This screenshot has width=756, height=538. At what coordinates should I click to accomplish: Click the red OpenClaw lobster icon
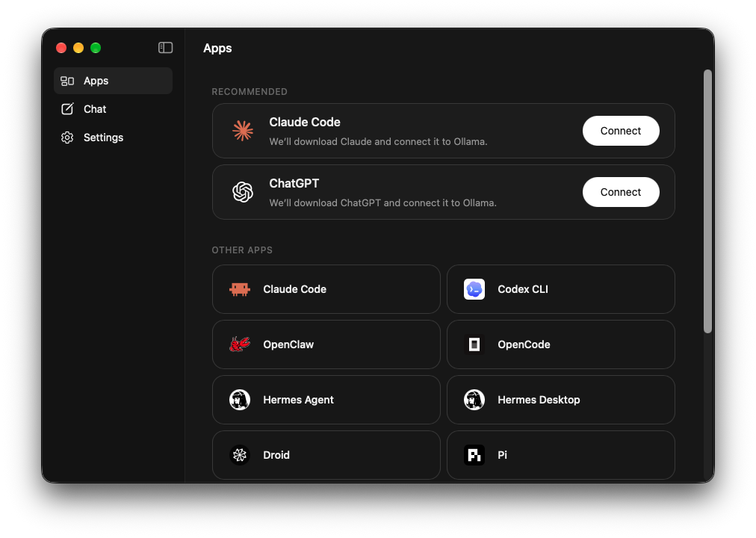(240, 344)
